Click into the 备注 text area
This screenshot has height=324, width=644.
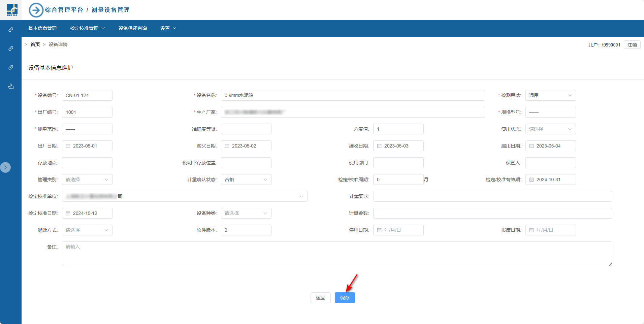point(337,254)
